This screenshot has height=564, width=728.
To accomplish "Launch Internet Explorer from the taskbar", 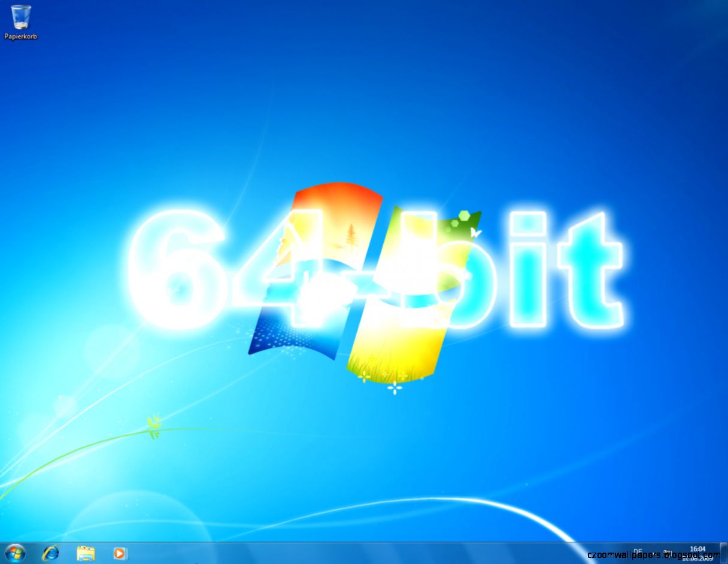I will coord(50,553).
